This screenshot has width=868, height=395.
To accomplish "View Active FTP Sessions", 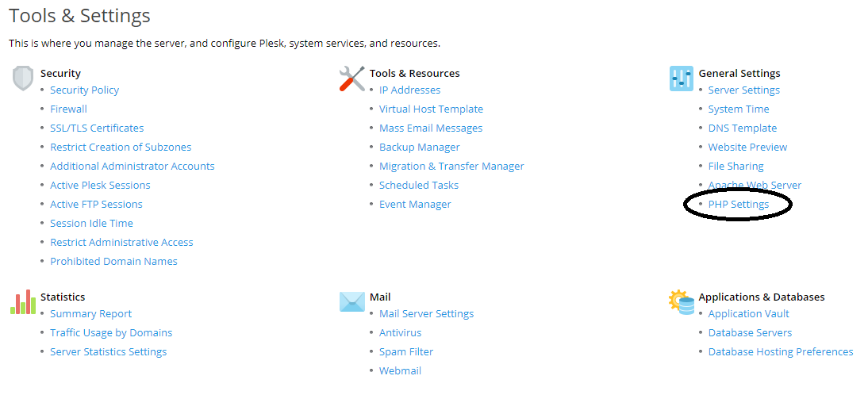I will 96,204.
